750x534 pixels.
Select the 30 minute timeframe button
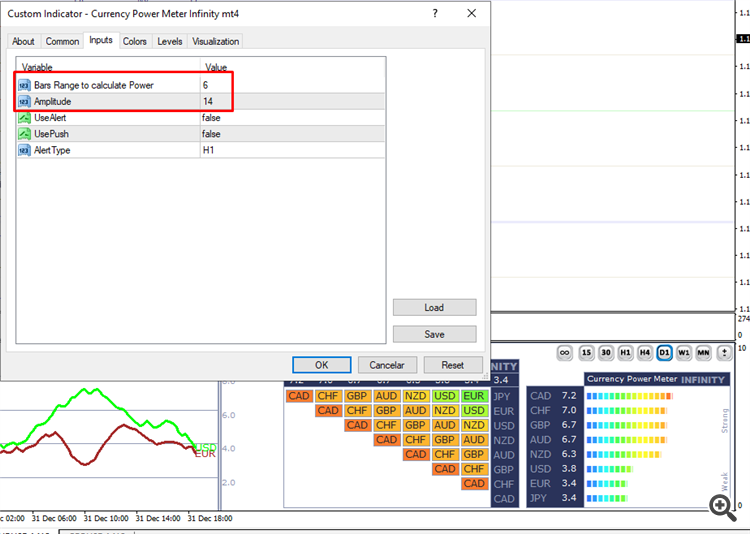tap(606, 353)
